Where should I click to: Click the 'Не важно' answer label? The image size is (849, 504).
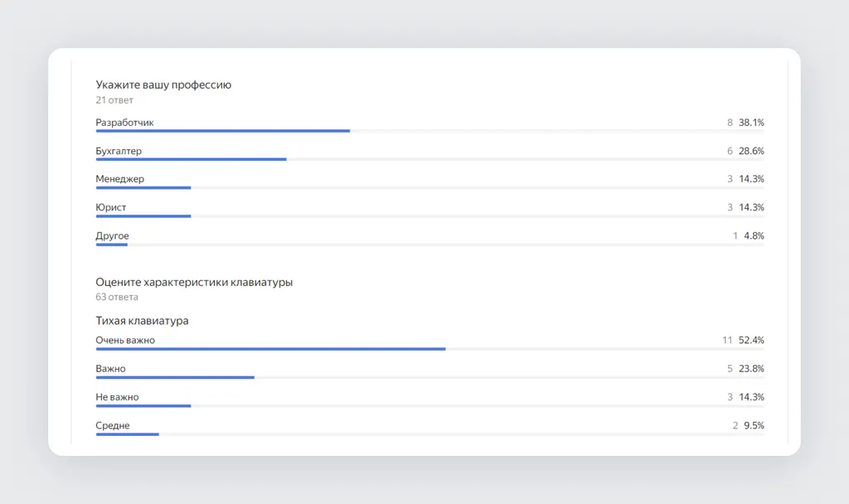(x=117, y=397)
